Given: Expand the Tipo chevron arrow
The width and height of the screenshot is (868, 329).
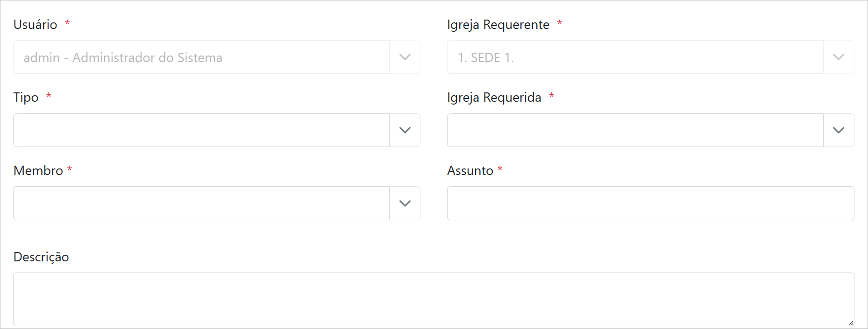Looking at the screenshot, I should point(405,130).
